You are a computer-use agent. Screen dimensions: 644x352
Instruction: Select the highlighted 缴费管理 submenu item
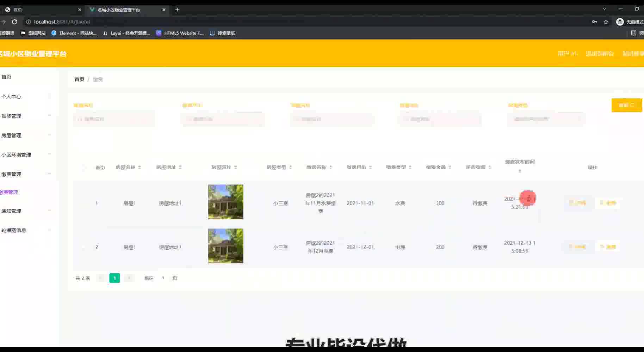click(x=9, y=192)
